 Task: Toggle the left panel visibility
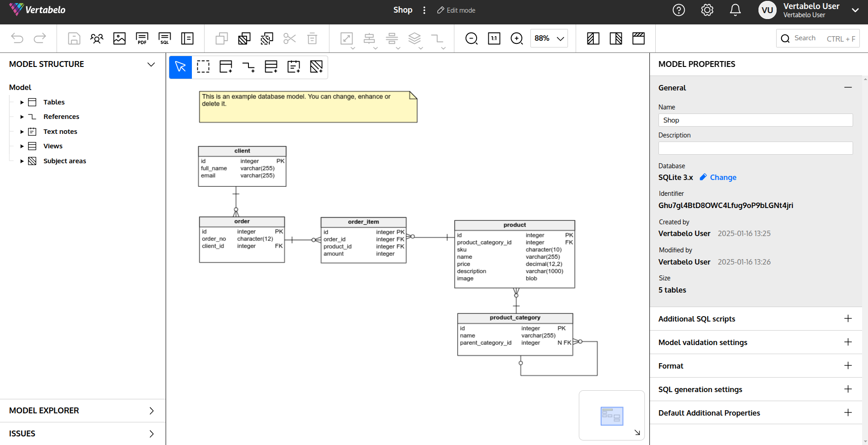tap(593, 38)
